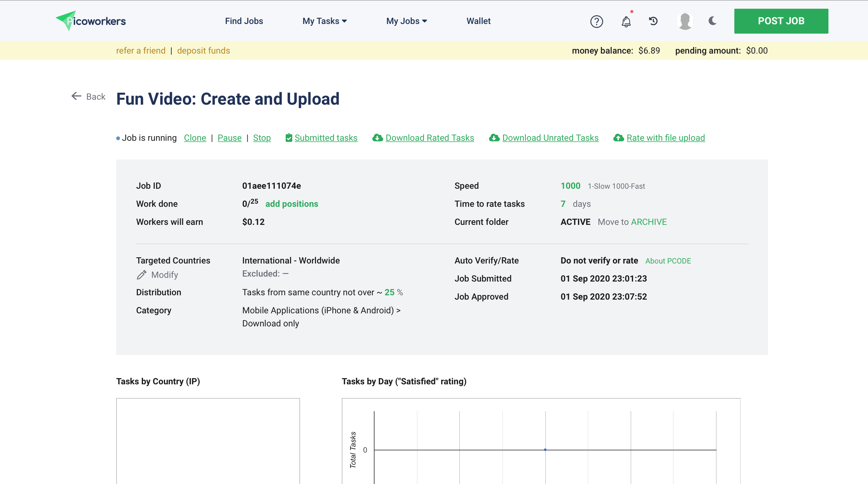Expand the My Tasks dropdown

(325, 21)
